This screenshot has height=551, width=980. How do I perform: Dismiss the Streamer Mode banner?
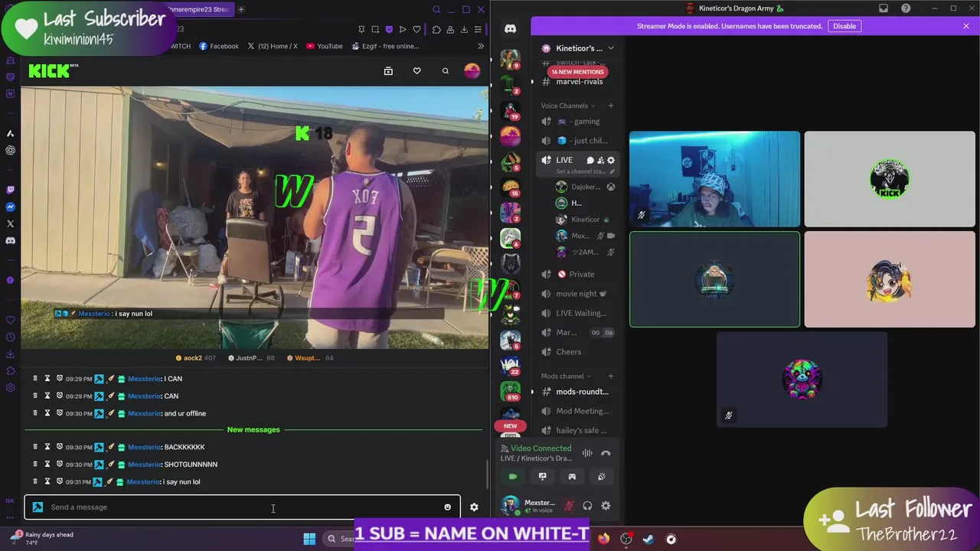966,26
